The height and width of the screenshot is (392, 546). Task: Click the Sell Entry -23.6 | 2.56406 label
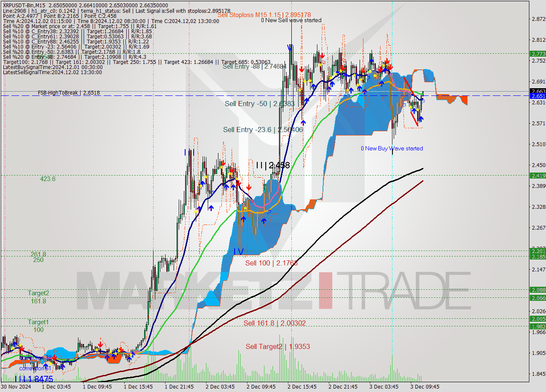point(263,130)
